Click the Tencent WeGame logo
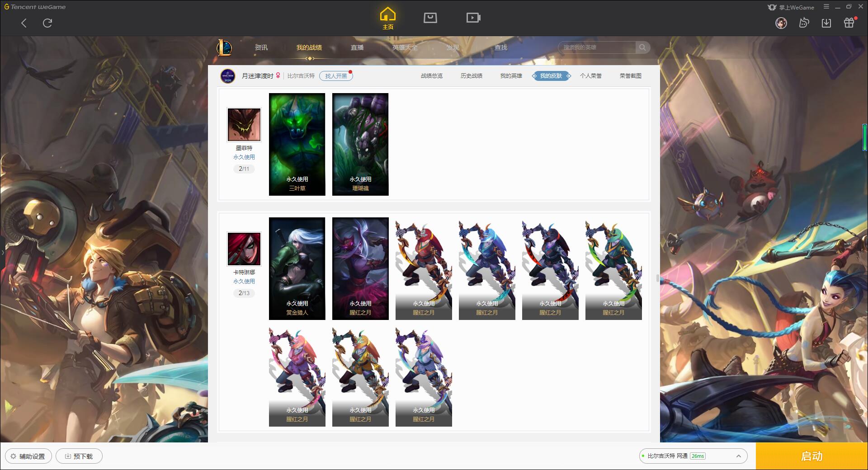Image resolution: width=868 pixels, height=470 pixels. pyautogui.click(x=35, y=7)
